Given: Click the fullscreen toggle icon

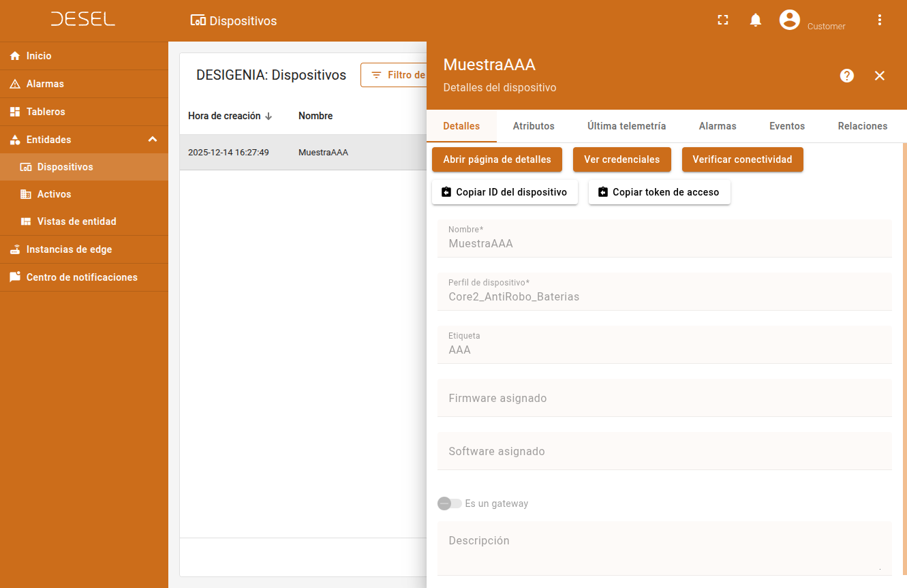Looking at the screenshot, I should pos(723,20).
